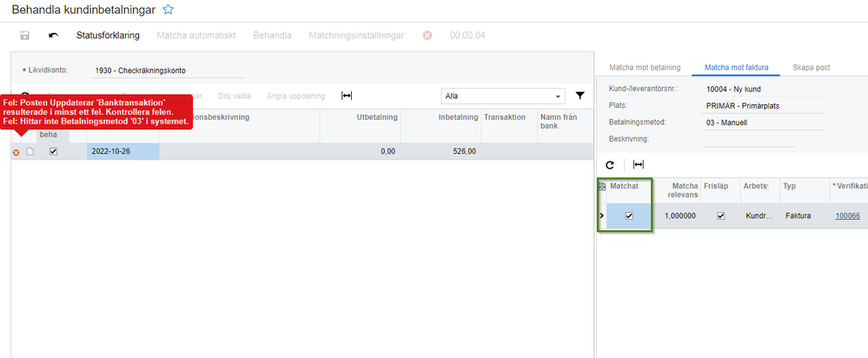Viewport: 868px width, 358px height.
Task: Click Plats field PRIMÄR - Primärplats
Action: pyautogui.click(x=764, y=105)
